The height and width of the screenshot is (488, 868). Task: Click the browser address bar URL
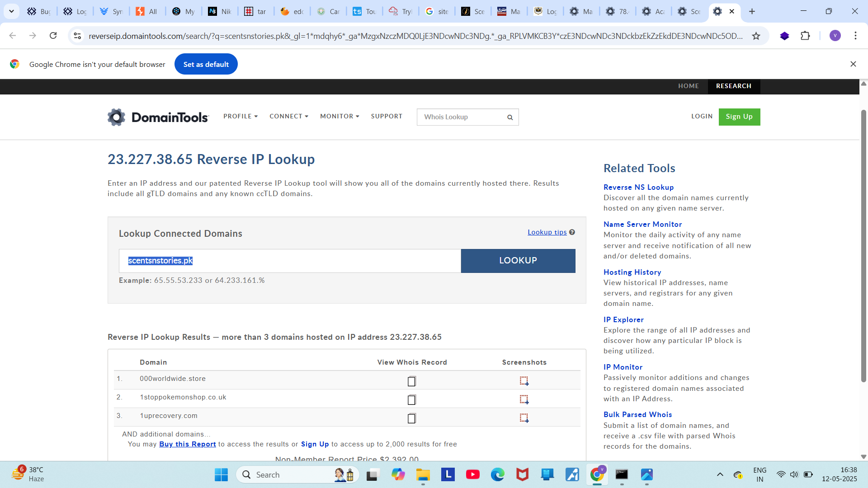pos(415,36)
